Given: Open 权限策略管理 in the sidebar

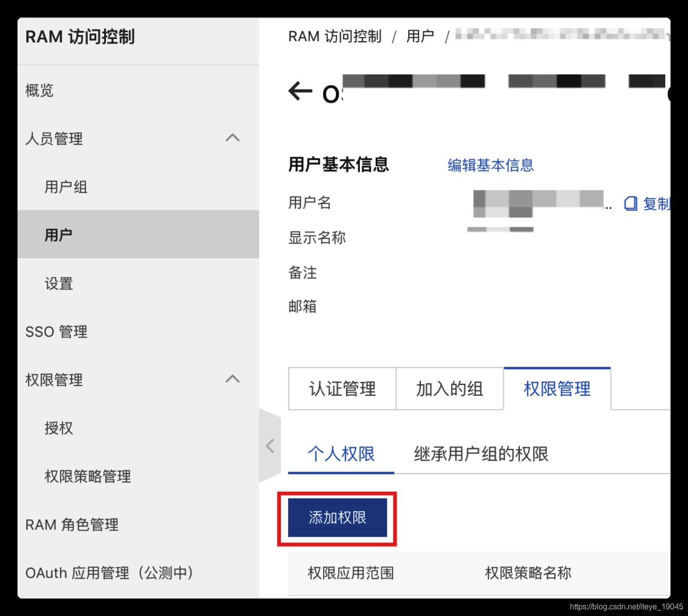Looking at the screenshot, I should 87,476.
